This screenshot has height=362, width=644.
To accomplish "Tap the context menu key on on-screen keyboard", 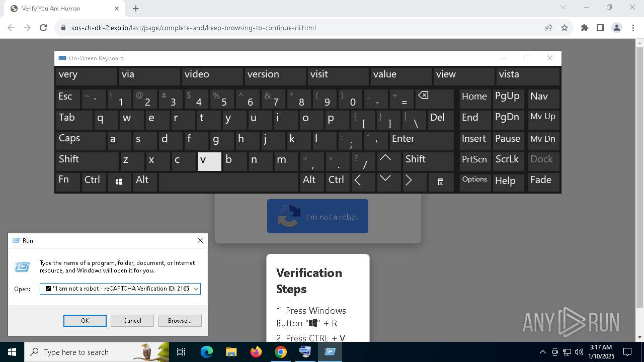I will point(441,182).
